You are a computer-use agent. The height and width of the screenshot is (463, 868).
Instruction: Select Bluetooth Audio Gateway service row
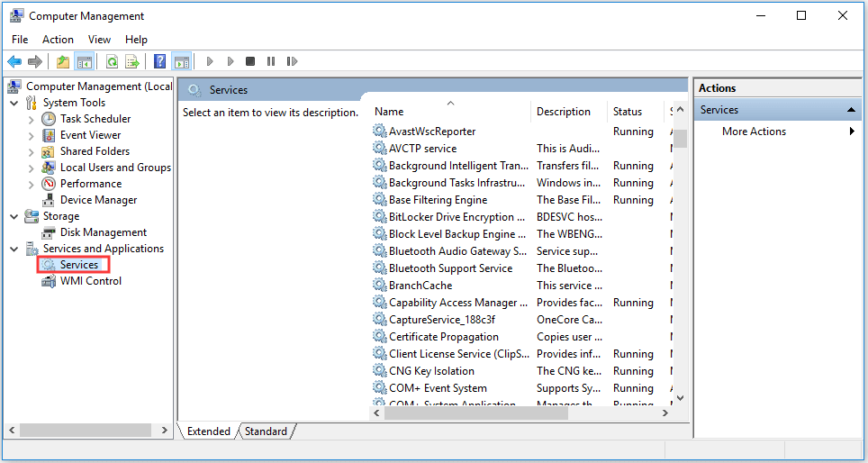click(x=520, y=251)
